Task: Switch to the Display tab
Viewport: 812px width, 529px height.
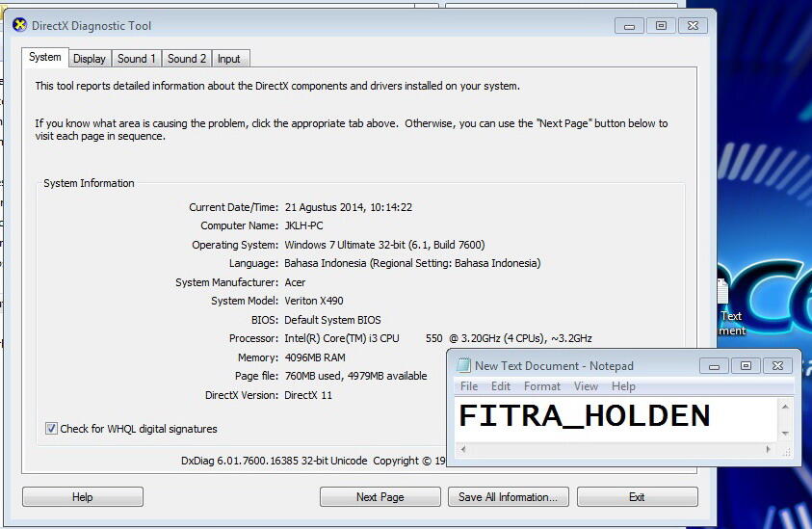Action: click(89, 59)
